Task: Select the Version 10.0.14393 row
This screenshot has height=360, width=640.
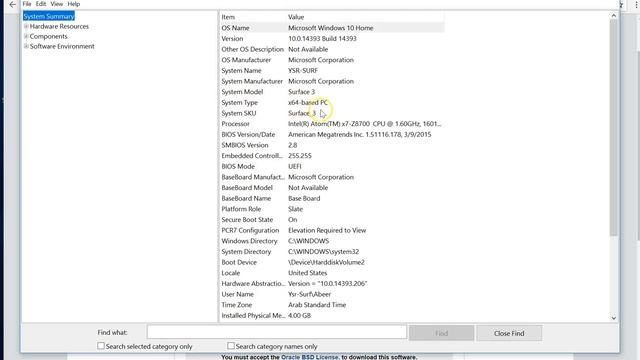Action: click(x=332, y=38)
